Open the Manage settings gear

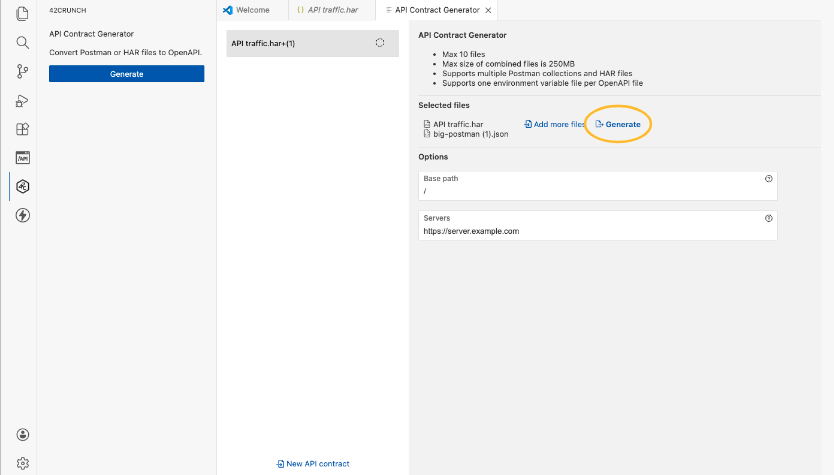click(x=22, y=463)
